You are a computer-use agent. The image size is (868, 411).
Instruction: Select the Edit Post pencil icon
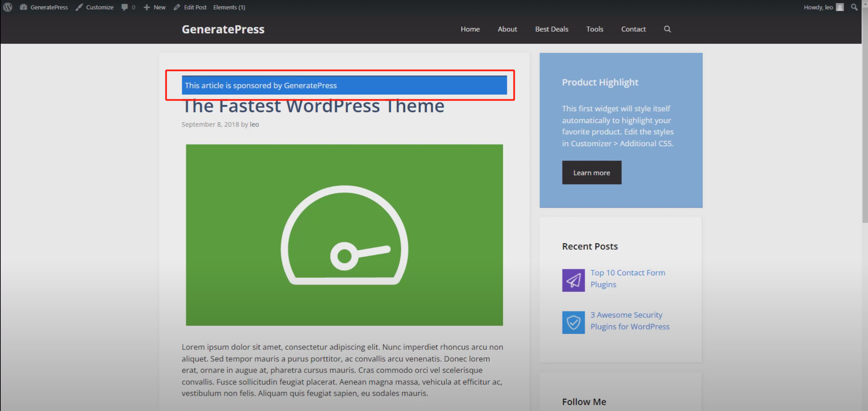point(177,7)
